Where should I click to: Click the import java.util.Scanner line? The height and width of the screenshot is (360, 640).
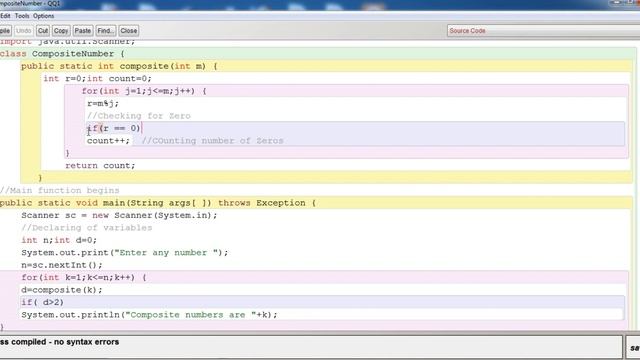tap(67, 42)
